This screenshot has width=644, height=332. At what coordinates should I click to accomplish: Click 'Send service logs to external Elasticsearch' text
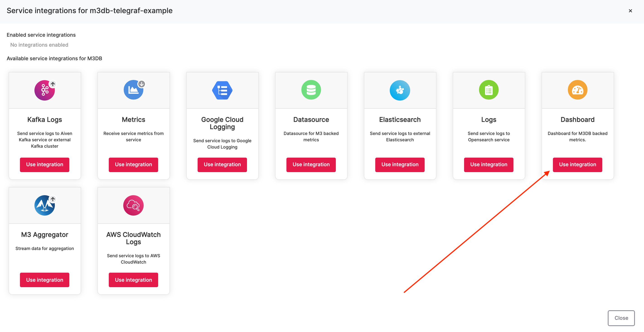click(x=400, y=137)
